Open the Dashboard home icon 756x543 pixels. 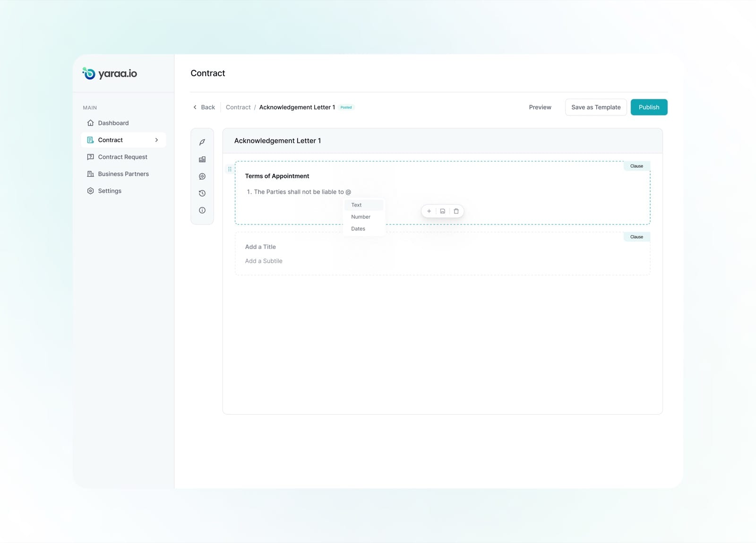90,123
